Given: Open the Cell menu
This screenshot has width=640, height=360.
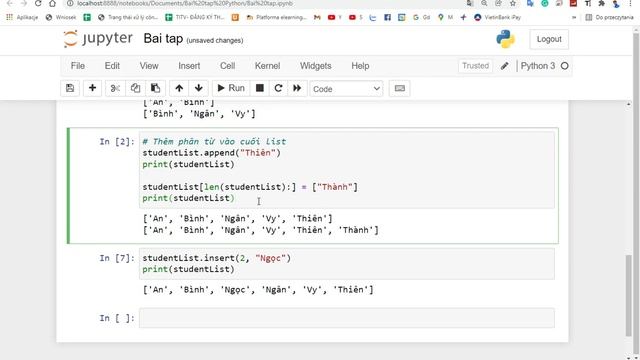Looking at the screenshot, I should pyautogui.click(x=227, y=66).
